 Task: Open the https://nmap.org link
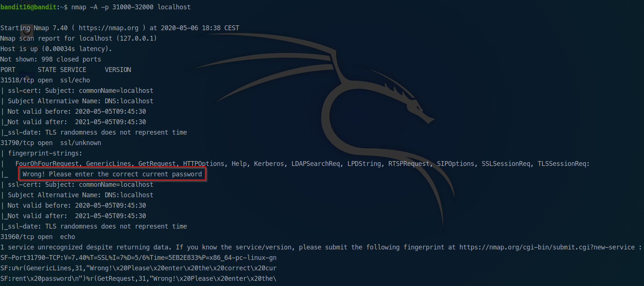[x=108, y=28]
